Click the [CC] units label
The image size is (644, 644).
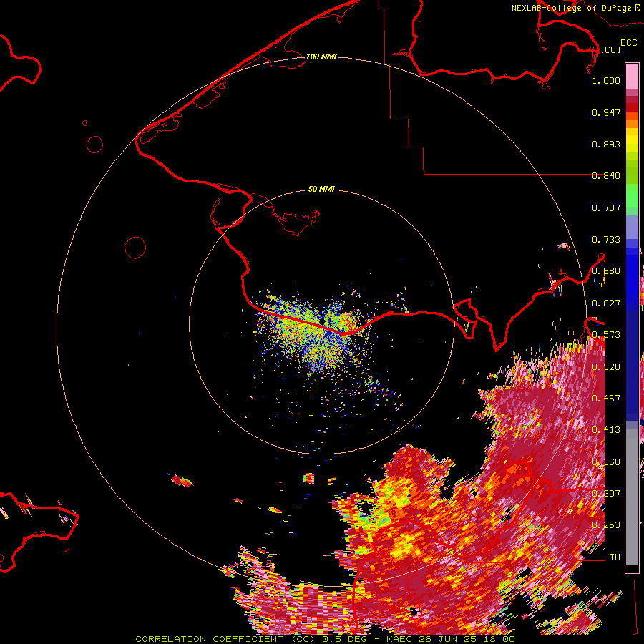[x=610, y=49]
